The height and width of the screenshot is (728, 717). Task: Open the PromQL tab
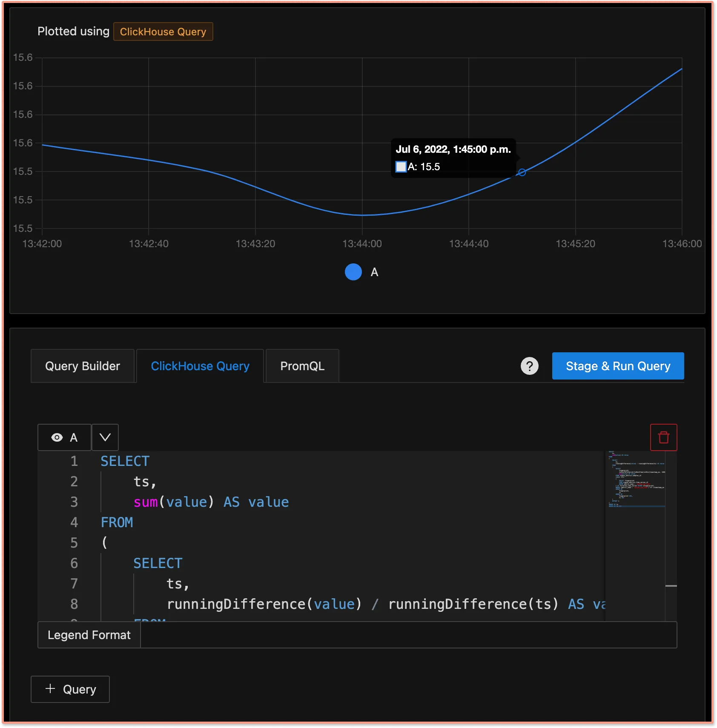[x=302, y=366]
